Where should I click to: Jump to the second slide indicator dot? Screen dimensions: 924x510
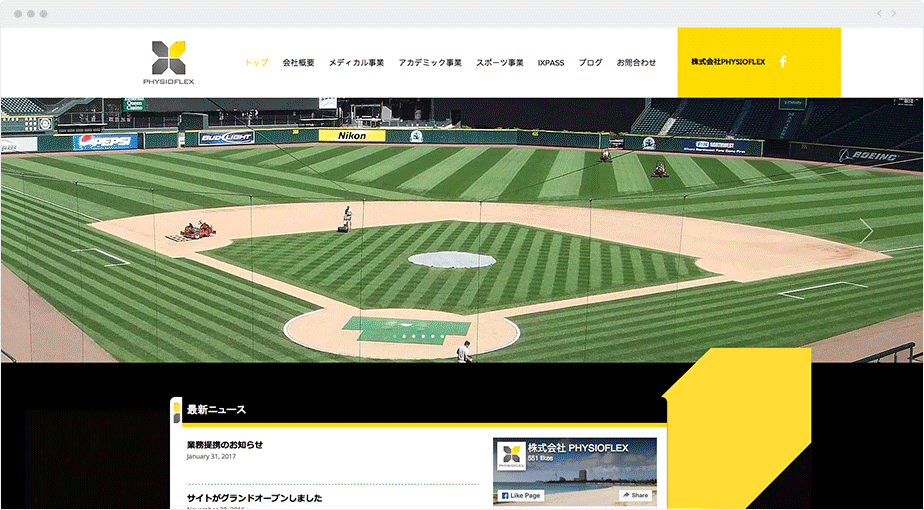tap(404, 336)
